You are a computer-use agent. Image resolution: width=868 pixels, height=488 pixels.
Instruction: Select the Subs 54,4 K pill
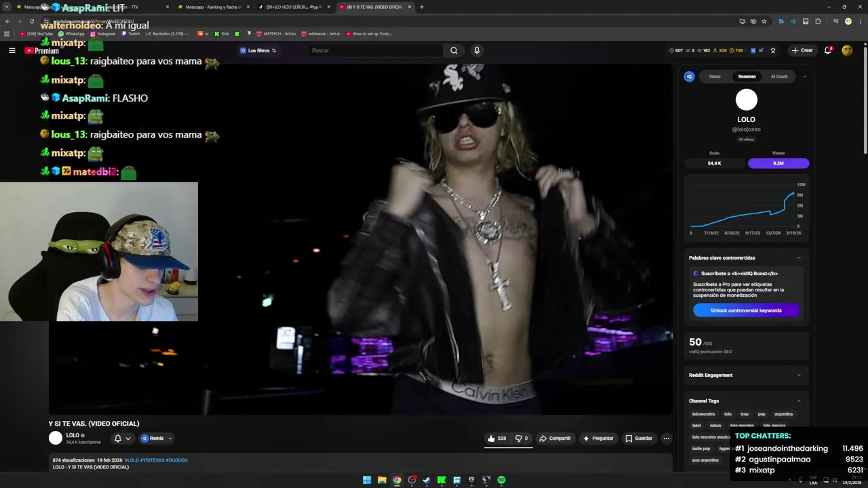(x=714, y=163)
